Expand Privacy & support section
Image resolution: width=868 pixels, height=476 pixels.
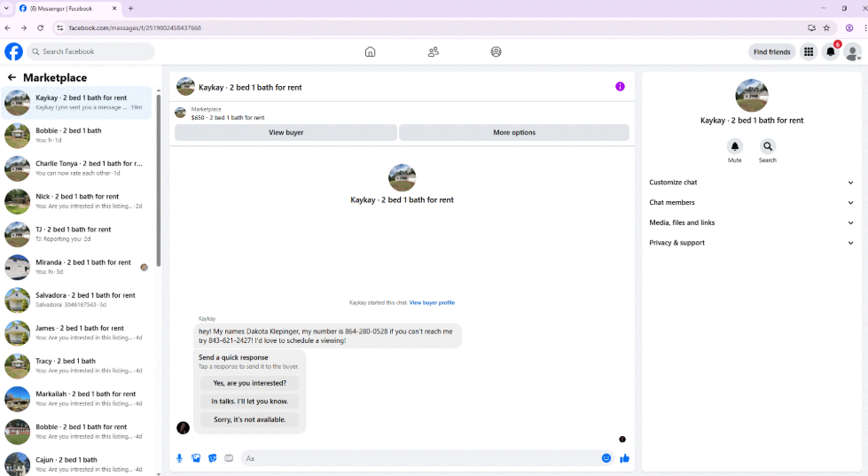(751, 242)
